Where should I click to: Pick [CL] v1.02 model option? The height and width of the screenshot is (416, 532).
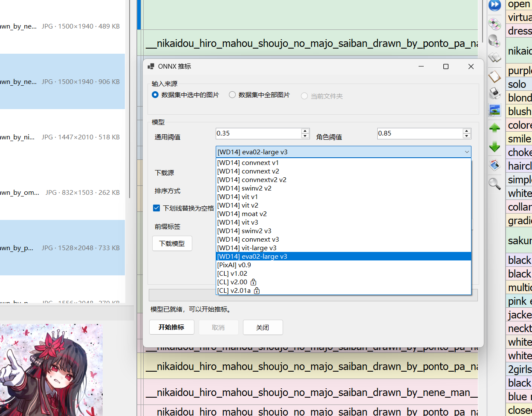pos(344,274)
